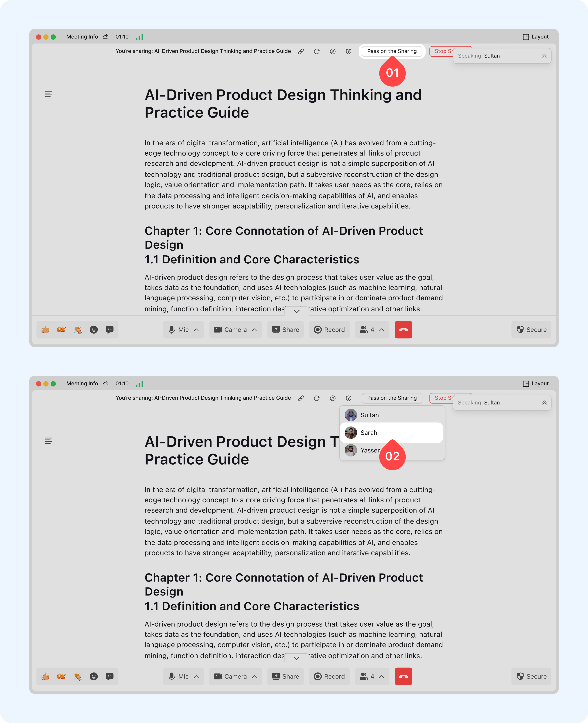Screen dimensions: 588x723
Task: Open Layout options in the lower window
Action: tap(536, 384)
